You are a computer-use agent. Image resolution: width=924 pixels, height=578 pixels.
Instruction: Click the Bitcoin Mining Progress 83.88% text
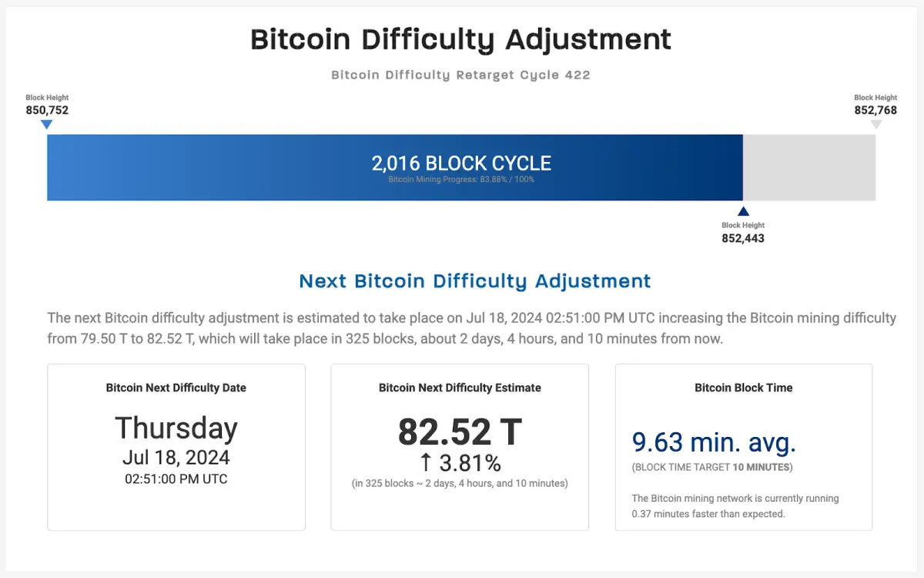[461, 180]
